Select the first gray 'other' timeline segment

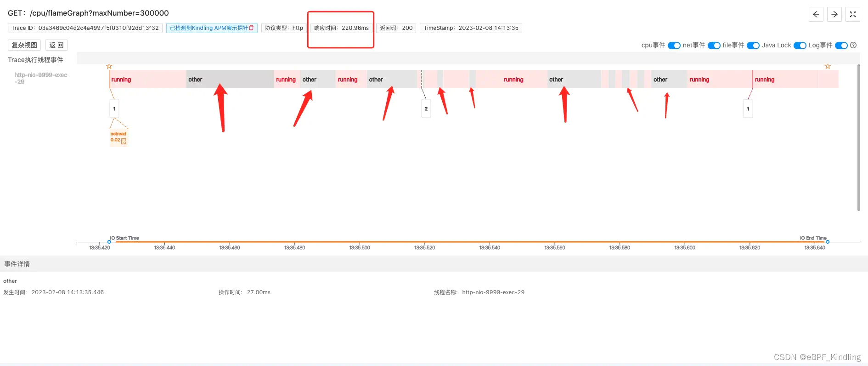click(x=230, y=79)
